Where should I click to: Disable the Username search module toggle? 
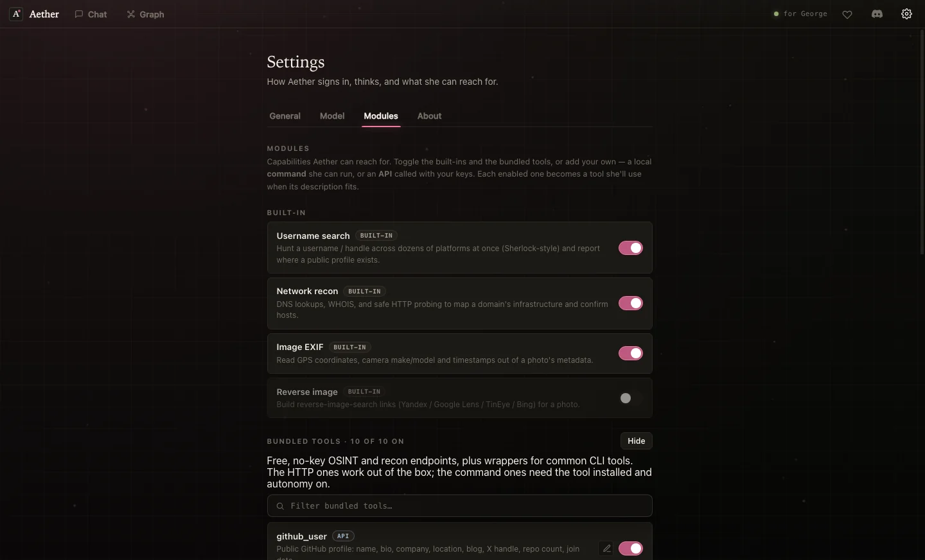[631, 248]
